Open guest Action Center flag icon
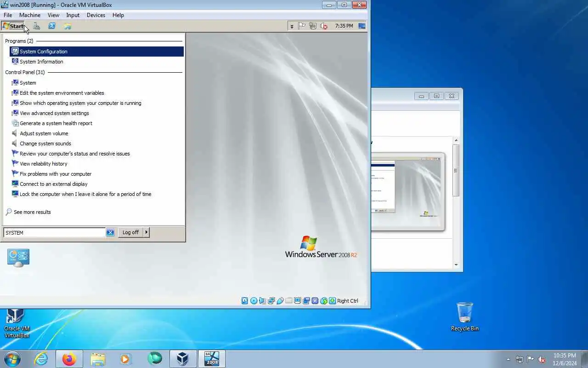The width and height of the screenshot is (588, 368). (302, 26)
